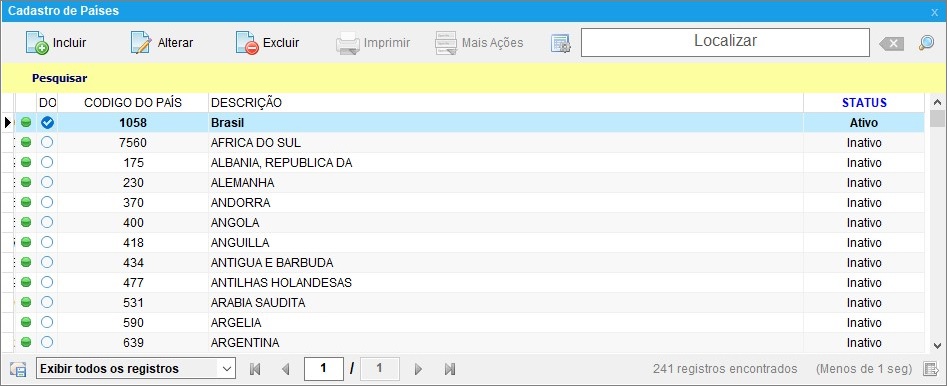Click green status dot of ARABIA SAUDITA
Viewport: 947px width, 386px height.
[x=26, y=302]
